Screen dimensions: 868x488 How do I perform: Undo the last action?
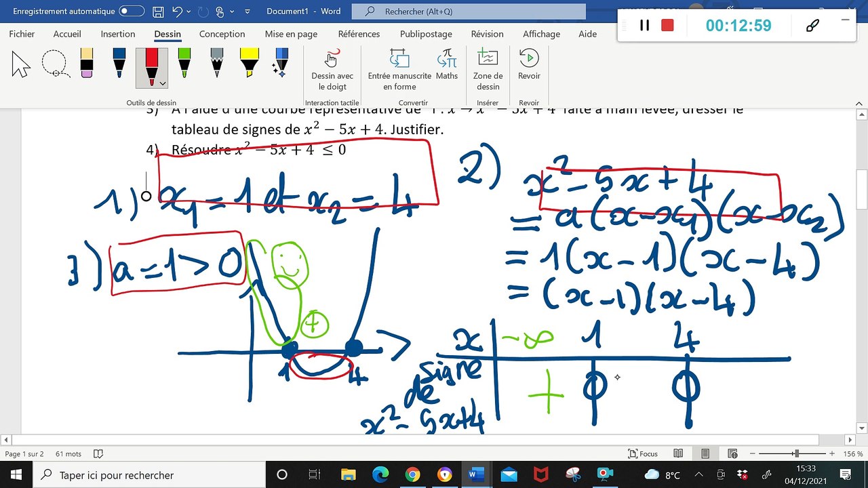177,12
